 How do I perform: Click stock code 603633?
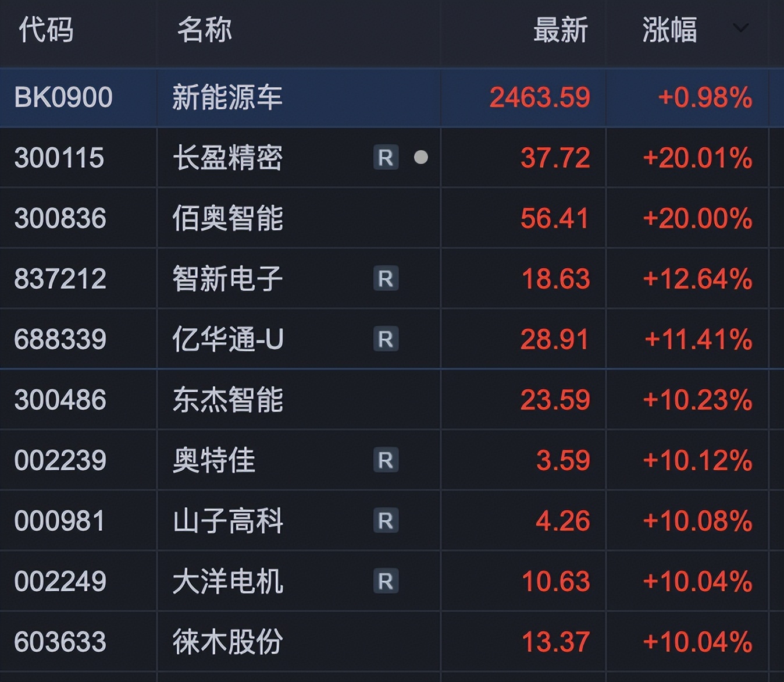coord(60,642)
